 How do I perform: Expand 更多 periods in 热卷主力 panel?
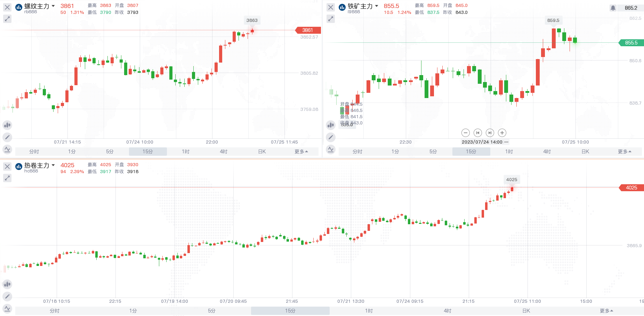click(x=606, y=311)
